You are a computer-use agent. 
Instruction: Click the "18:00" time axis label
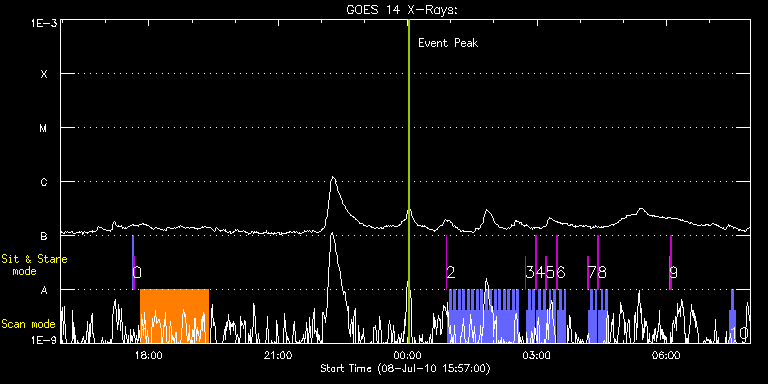[149, 355]
